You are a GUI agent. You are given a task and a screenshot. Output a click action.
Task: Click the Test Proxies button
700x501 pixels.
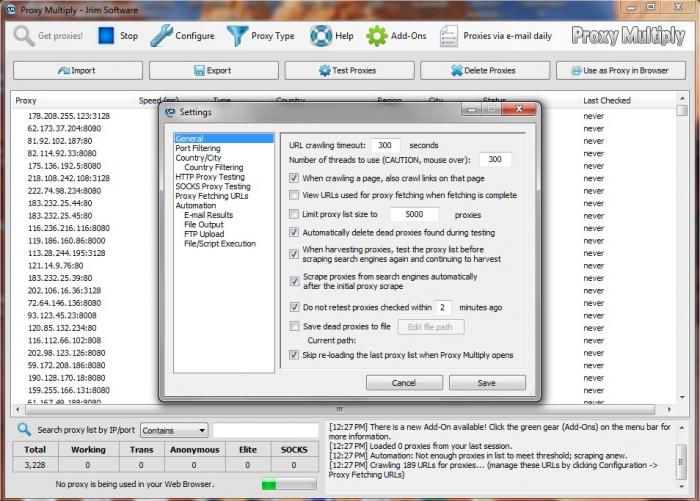[349, 71]
